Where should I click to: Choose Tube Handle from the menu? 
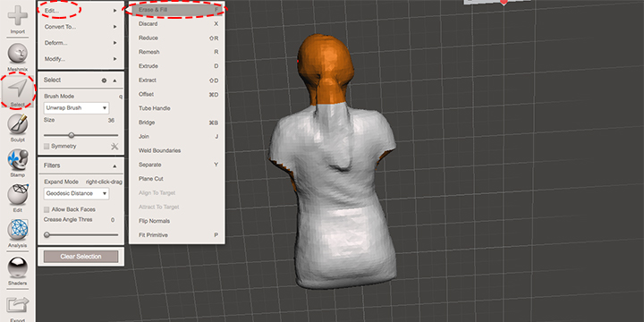[x=176, y=108]
